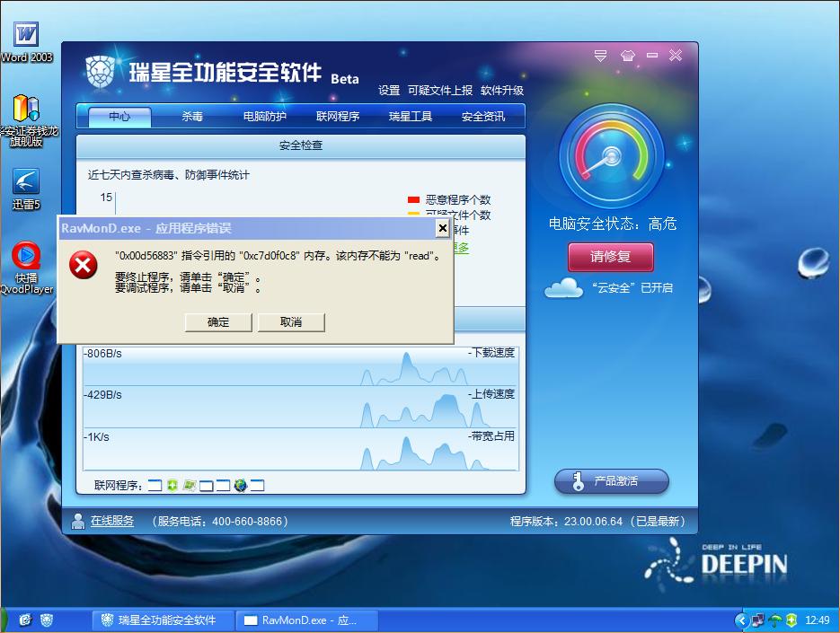This screenshot has height=633, width=840.
Task: Click 可疑文件上报 link
Action: tap(440, 90)
